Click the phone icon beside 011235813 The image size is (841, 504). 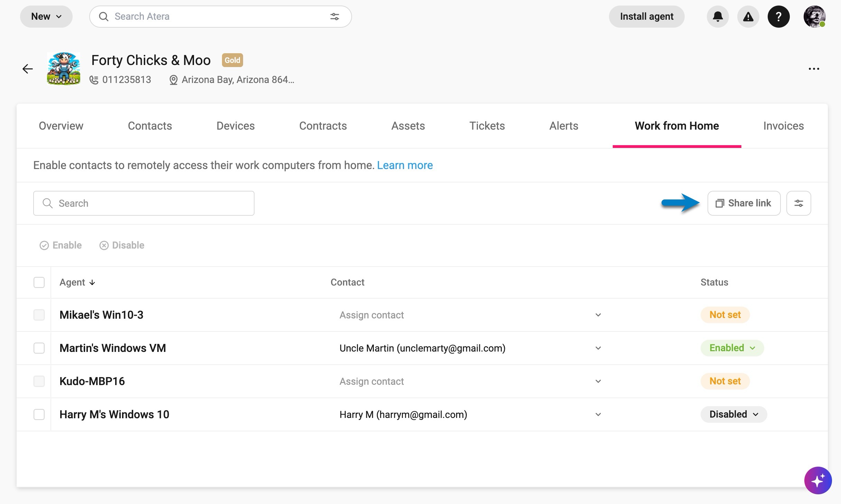click(94, 80)
